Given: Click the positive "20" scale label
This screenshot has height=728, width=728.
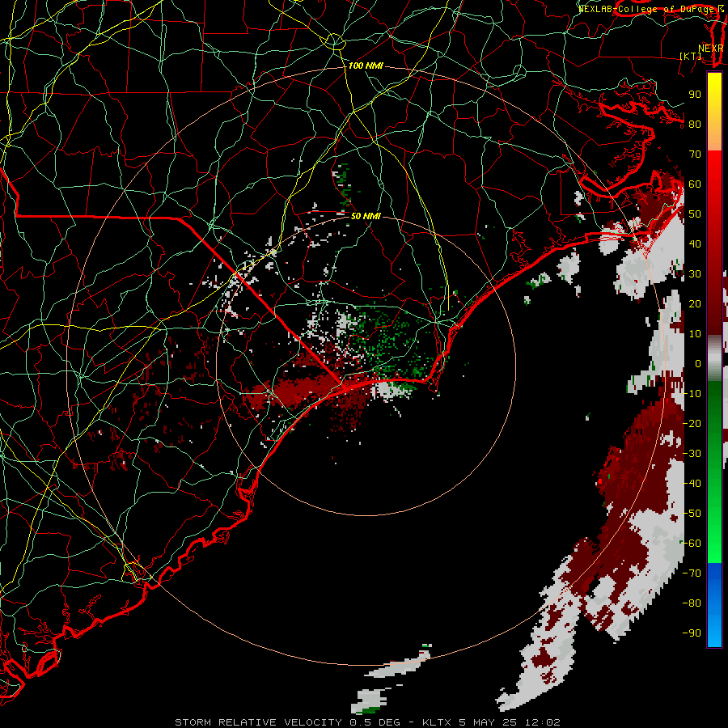Looking at the screenshot, I should click(x=695, y=303).
